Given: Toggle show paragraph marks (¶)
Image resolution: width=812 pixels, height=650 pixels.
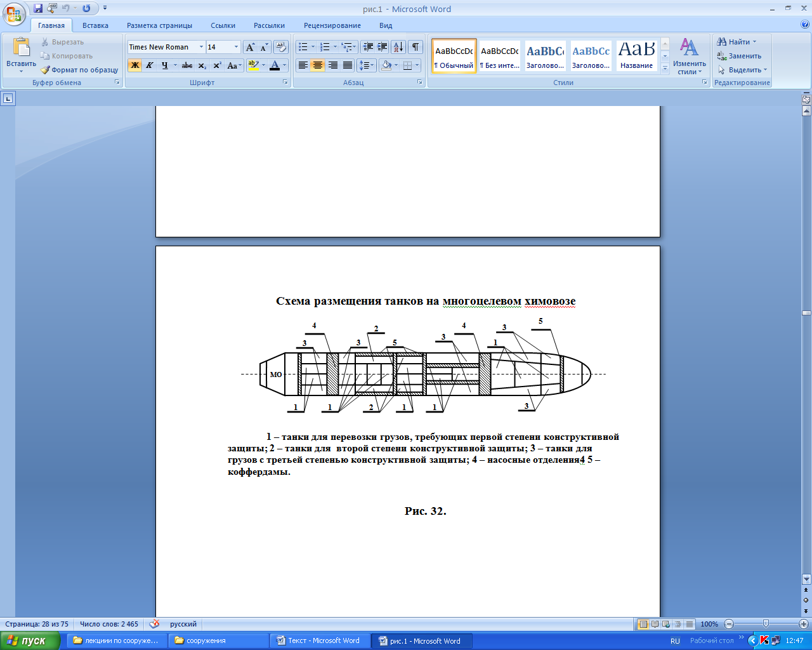Looking at the screenshot, I should (416, 47).
